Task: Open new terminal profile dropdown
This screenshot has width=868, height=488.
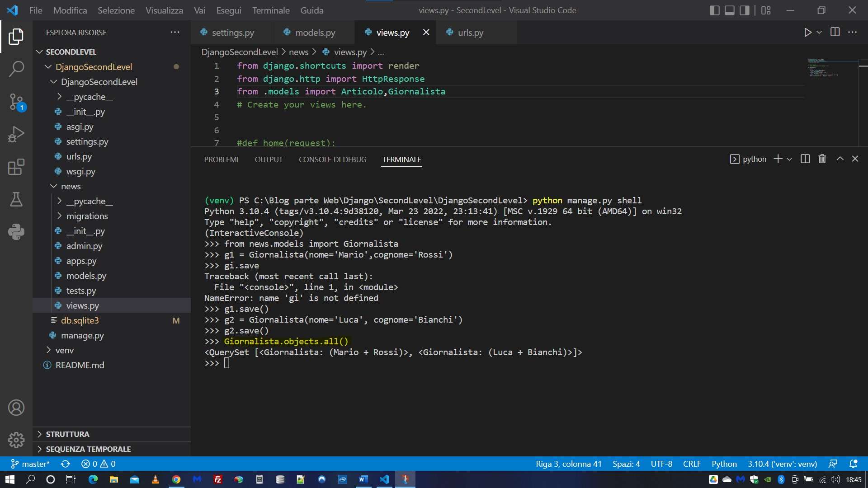Action: [x=789, y=159]
